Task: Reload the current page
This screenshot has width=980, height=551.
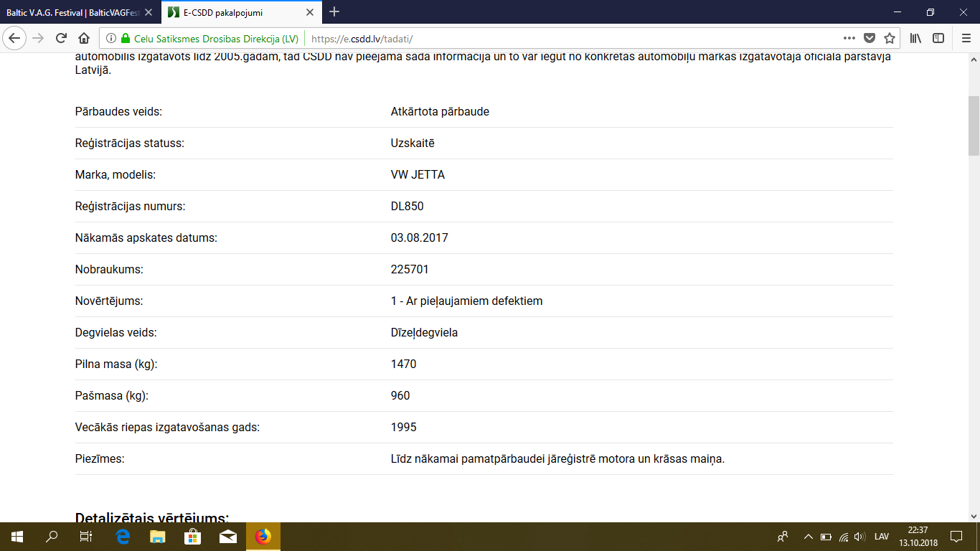Action: point(62,38)
